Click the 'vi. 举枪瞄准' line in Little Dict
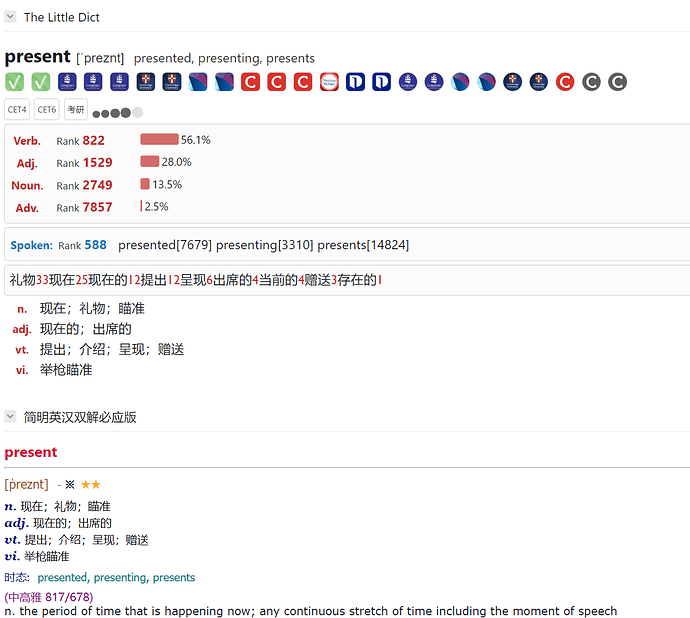690x618 pixels. pyautogui.click(x=54, y=370)
